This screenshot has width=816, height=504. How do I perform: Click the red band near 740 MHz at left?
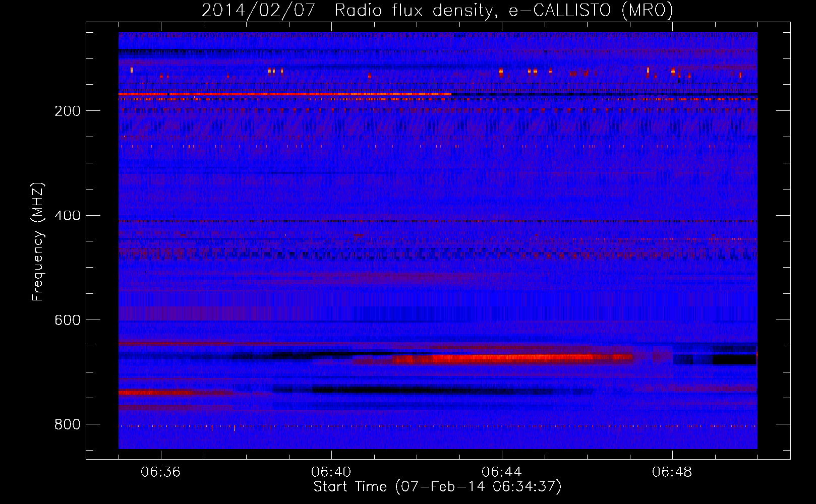[x=156, y=393]
